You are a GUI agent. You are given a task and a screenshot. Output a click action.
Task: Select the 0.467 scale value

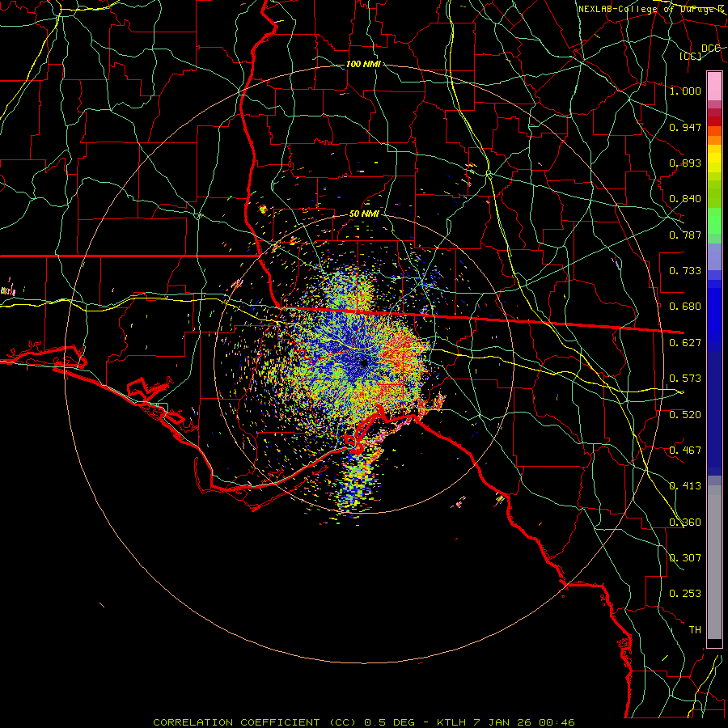pyautogui.click(x=685, y=451)
